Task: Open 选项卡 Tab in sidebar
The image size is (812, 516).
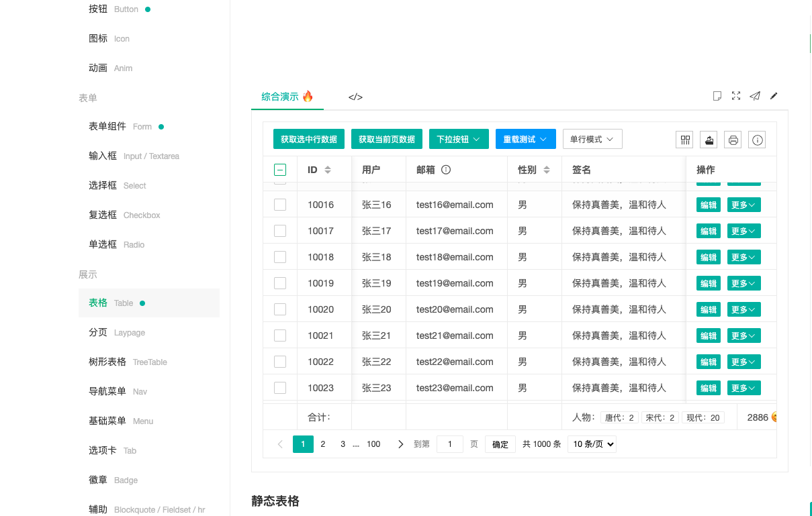Action: 112,450
